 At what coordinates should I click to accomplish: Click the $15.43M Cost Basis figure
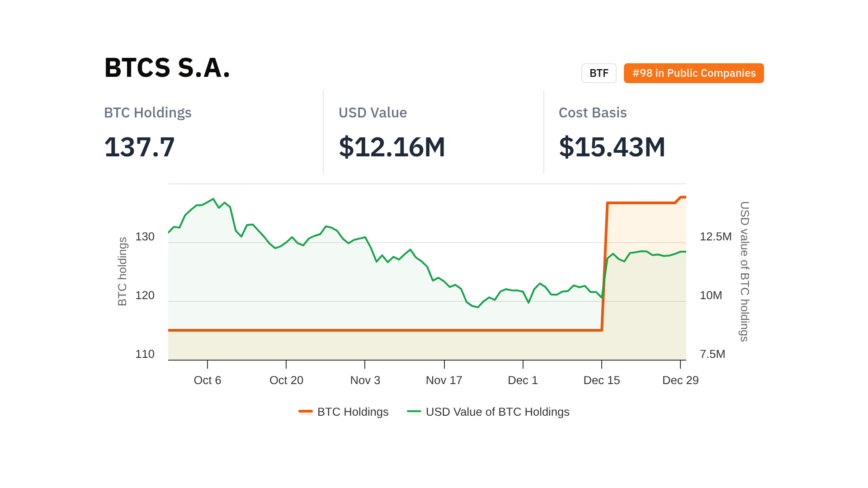(612, 147)
